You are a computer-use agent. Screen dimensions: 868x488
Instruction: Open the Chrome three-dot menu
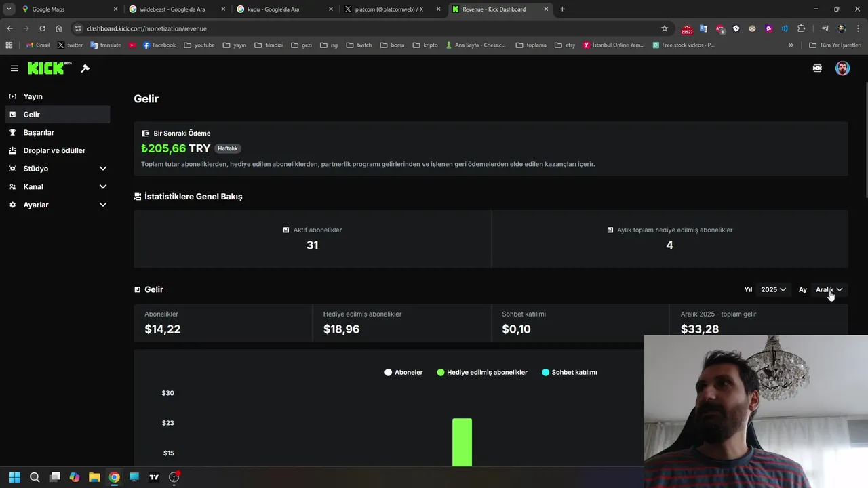(858, 28)
